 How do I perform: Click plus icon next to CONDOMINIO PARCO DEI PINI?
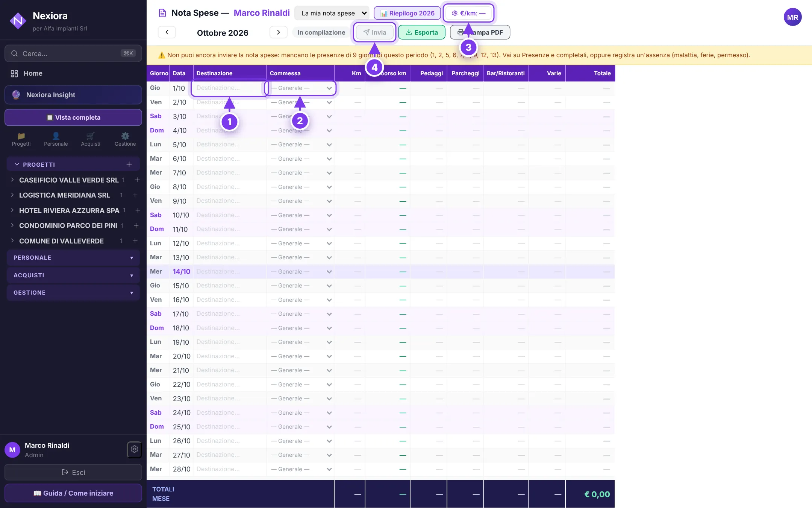[x=136, y=225]
